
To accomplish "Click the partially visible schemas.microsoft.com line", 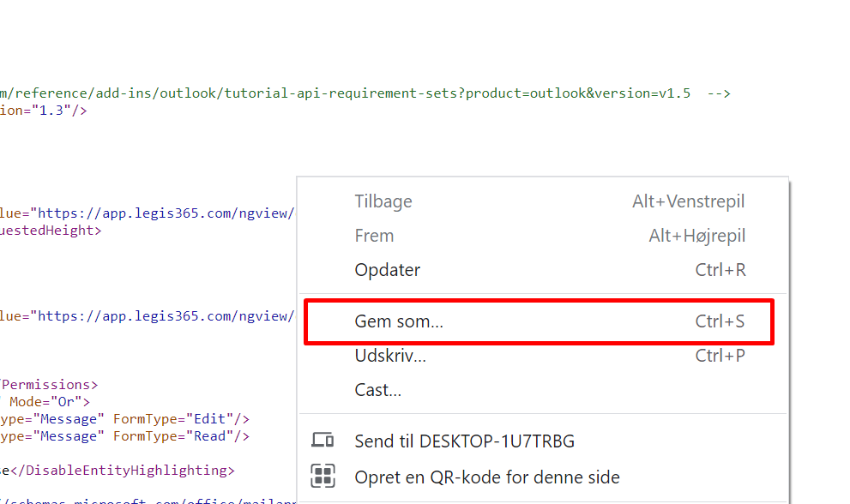I will [x=146, y=500].
